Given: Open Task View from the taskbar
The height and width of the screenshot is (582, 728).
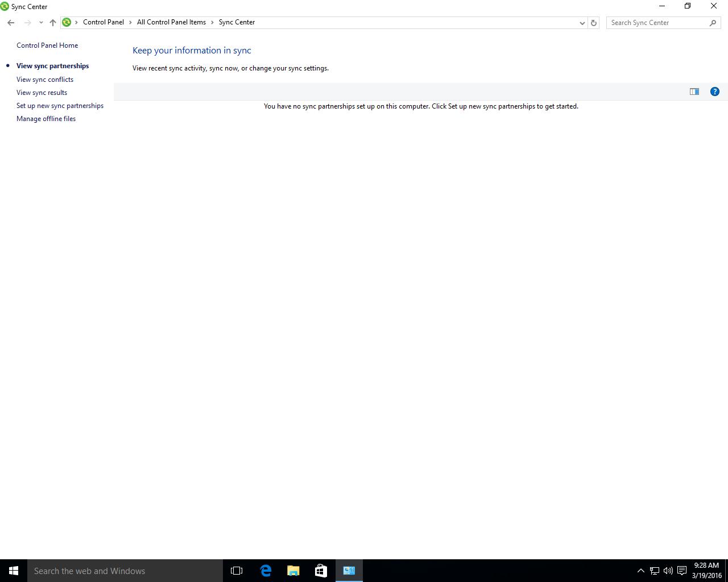Looking at the screenshot, I should pyautogui.click(x=237, y=571).
